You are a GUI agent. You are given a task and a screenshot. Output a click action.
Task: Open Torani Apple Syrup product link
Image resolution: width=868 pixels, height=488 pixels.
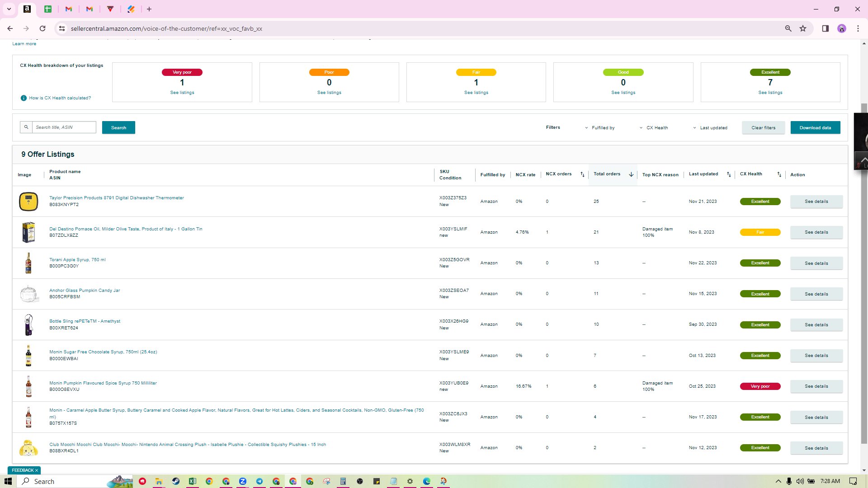[x=77, y=260]
